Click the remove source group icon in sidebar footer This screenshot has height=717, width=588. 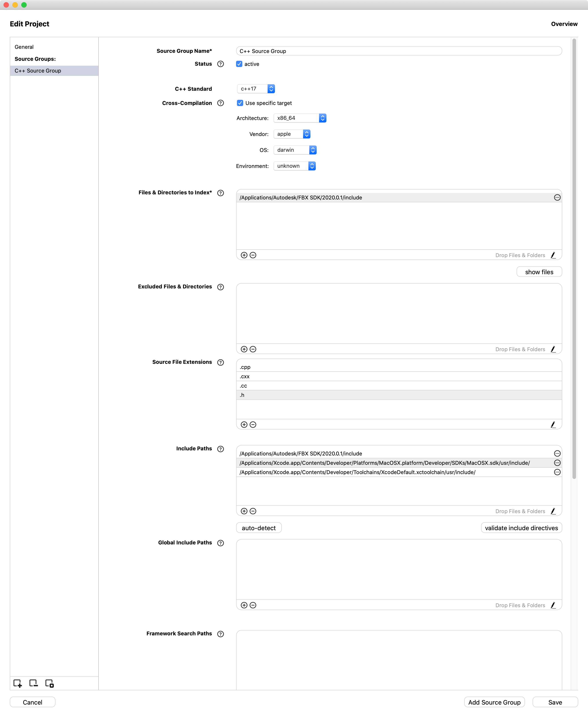click(34, 684)
